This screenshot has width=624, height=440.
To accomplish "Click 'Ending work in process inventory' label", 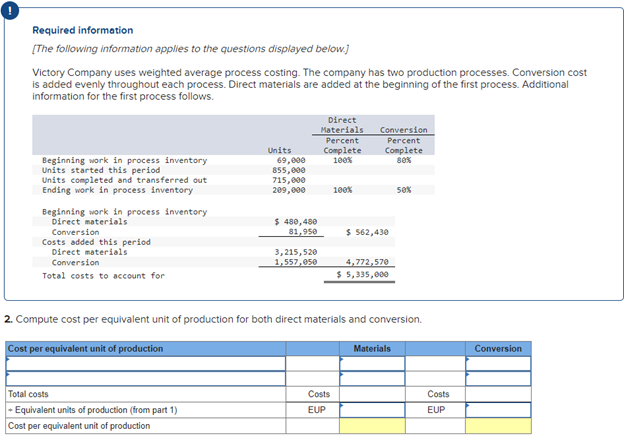I will point(117,190).
